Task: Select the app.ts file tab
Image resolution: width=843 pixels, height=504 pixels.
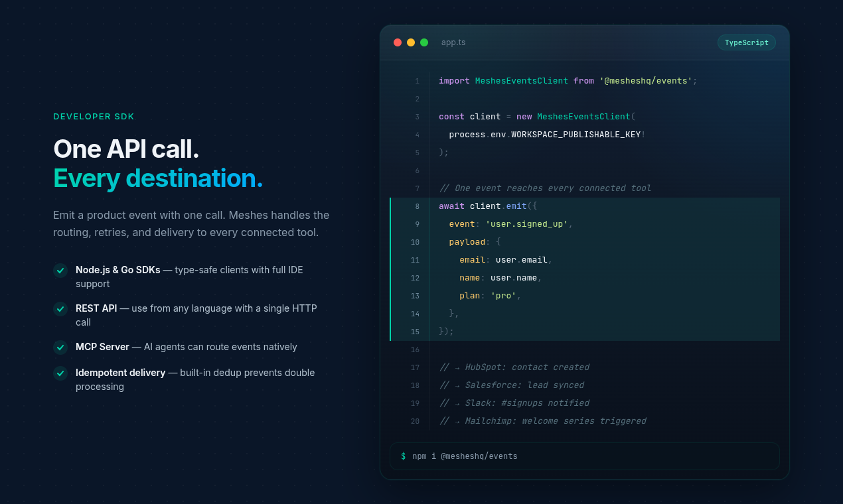Action: pos(453,42)
